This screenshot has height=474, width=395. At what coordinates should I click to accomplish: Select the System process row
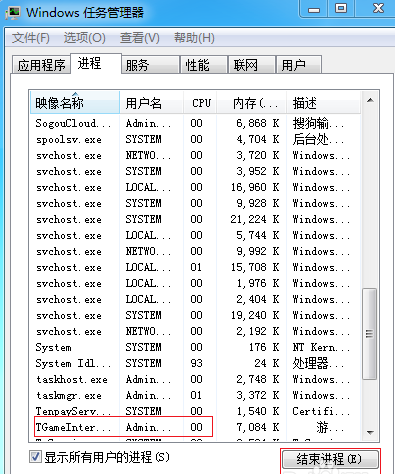coord(195,347)
